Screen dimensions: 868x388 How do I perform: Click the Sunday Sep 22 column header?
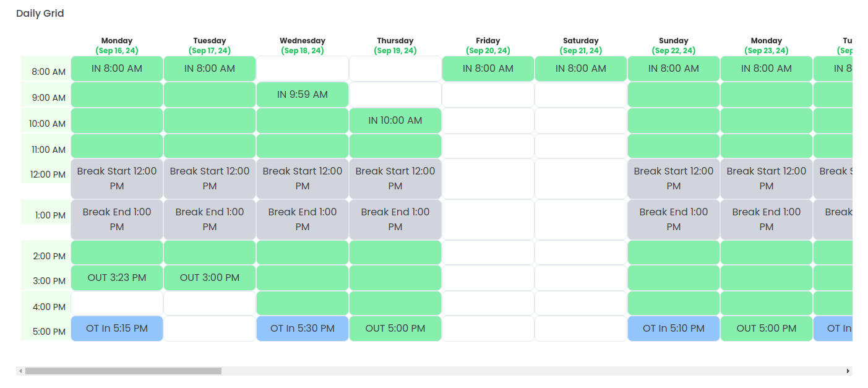(673, 45)
